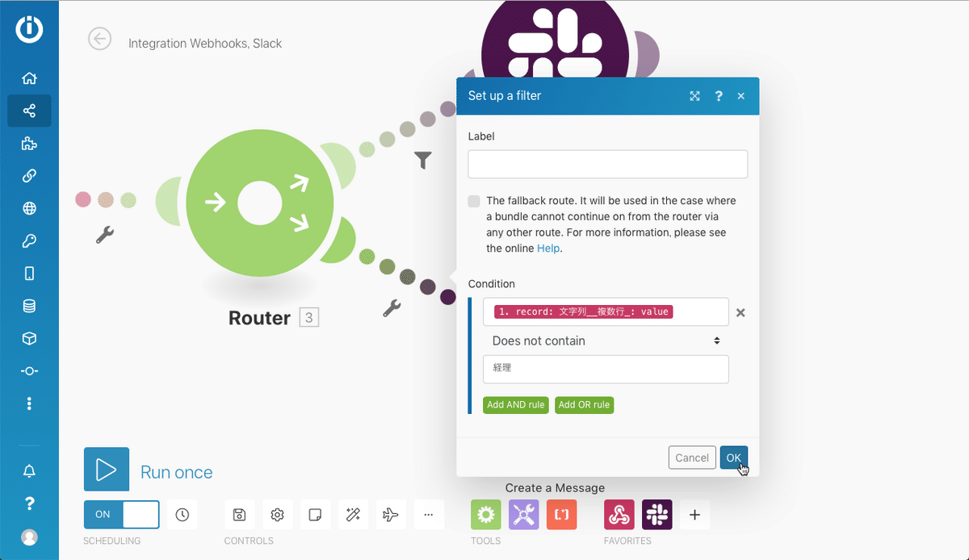Enable the fallback route checkbox
This screenshot has height=560, width=969.
(474, 201)
